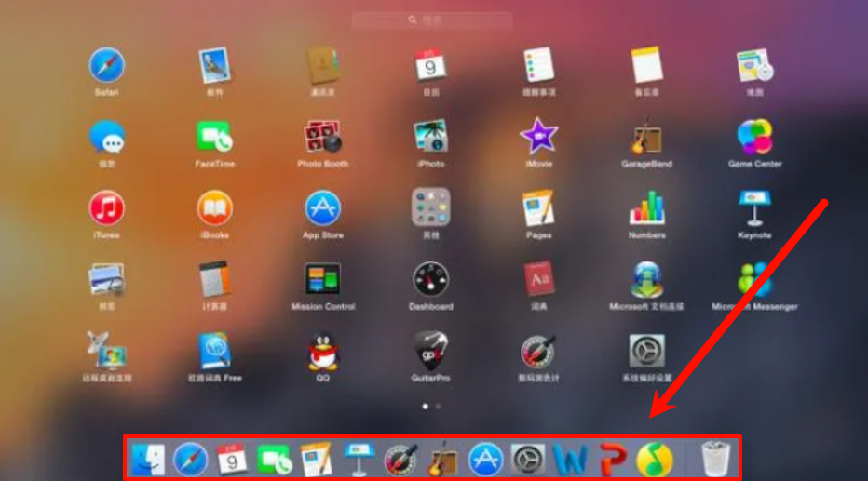868x481 pixels.
Task: Open the Trash in the Dock
Action: (715, 459)
